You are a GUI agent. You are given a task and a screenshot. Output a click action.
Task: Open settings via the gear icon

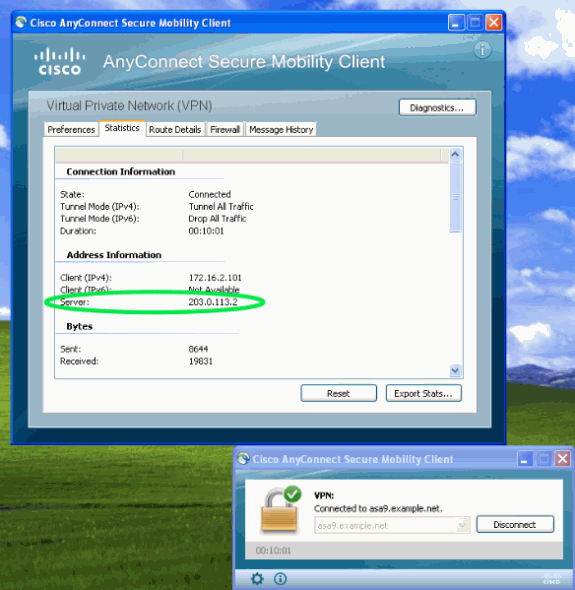point(257,578)
